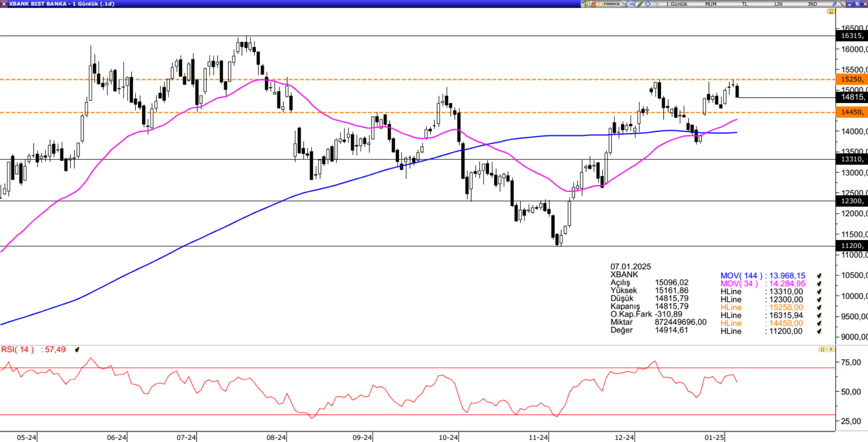Click the HLine 16315,94 legend value

(x=786, y=316)
